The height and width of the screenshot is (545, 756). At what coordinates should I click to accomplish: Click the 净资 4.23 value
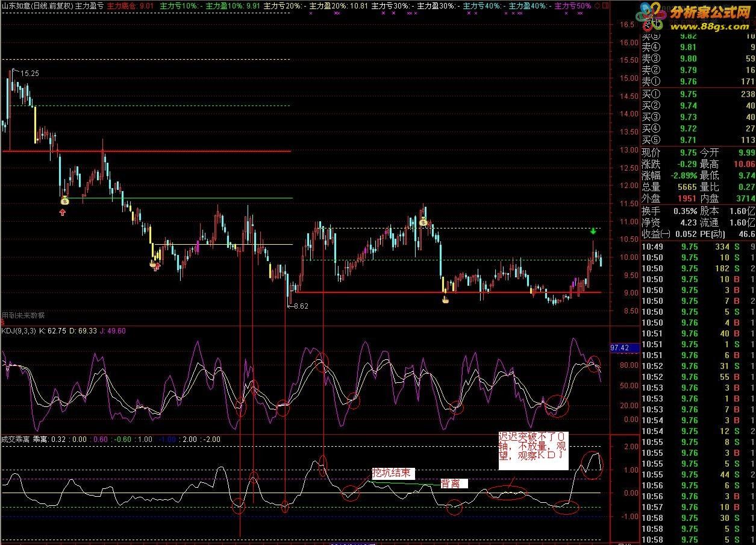[x=687, y=222]
